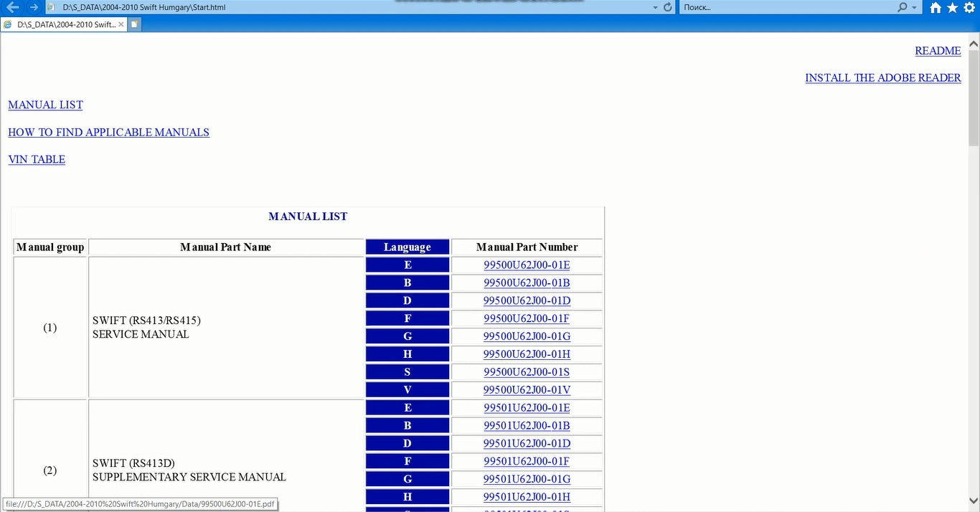Open HOW TO FIND APPLICABLE MANUALS
The height and width of the screenshot is (512, 980).
click(x=108, y=133)
